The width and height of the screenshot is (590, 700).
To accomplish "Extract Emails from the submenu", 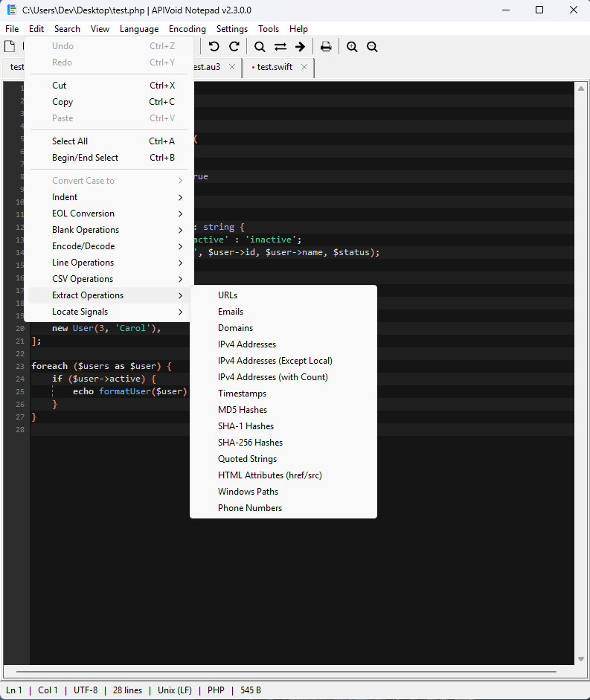I will (283, 312).
